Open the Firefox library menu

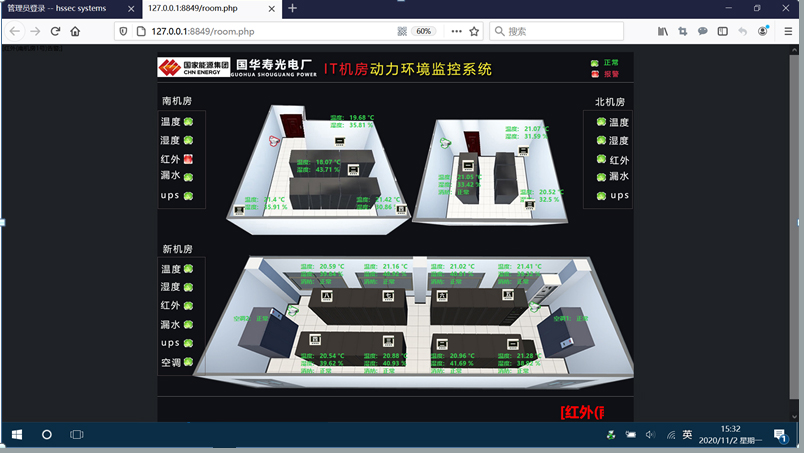(x=663, y=31)
